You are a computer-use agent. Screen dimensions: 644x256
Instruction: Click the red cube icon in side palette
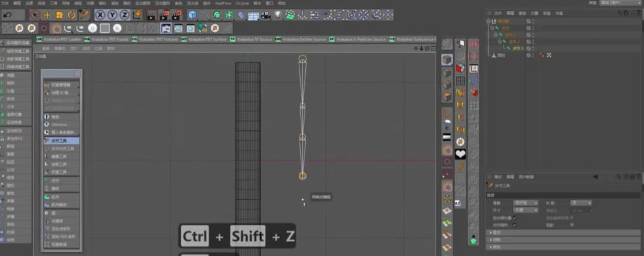(x=460, y=68)
